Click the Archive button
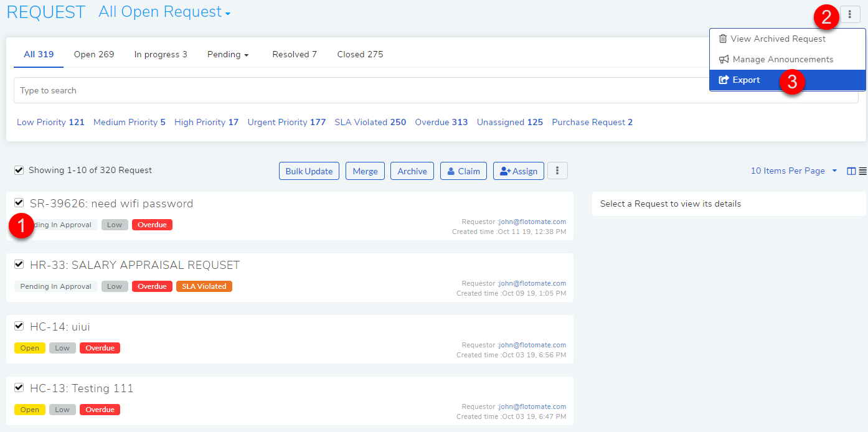868x432 pixels. click(x=412, y=171)
